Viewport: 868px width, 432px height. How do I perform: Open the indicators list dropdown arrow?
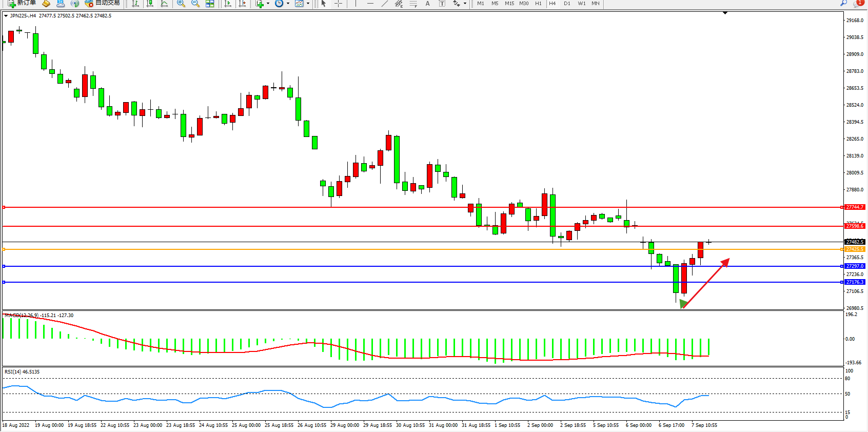(268, 4)
